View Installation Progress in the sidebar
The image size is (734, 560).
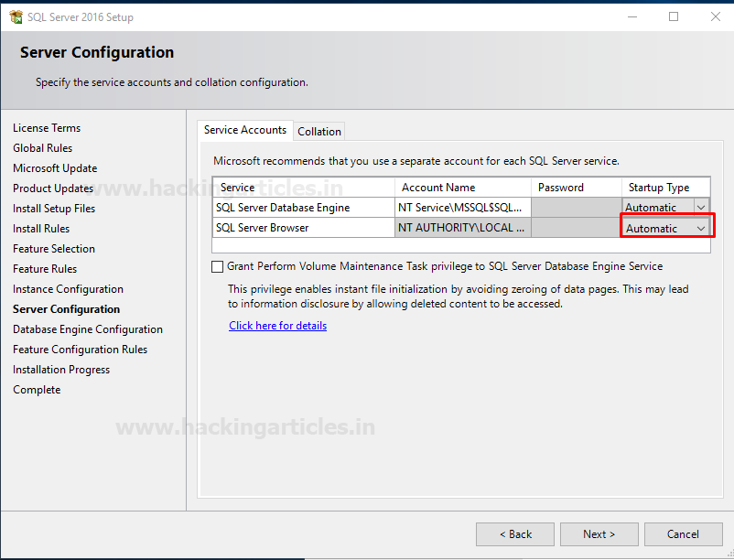click(61, 369)
